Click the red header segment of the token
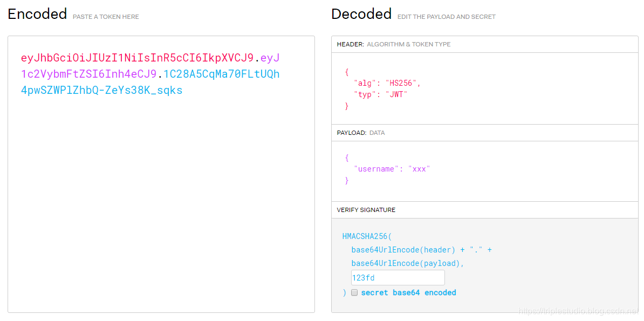 pos(137,58)
